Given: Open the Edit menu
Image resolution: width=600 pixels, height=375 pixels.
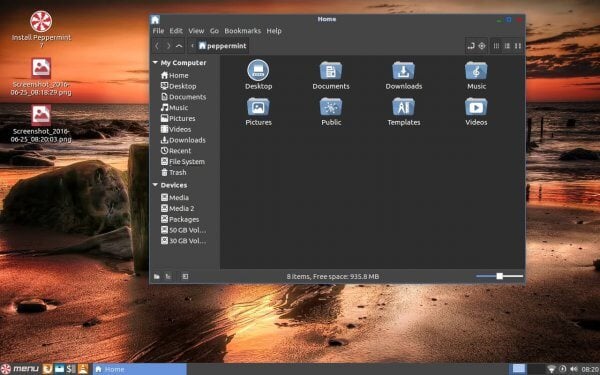Looking at the screenshot, I should click(x=176, y=31).
